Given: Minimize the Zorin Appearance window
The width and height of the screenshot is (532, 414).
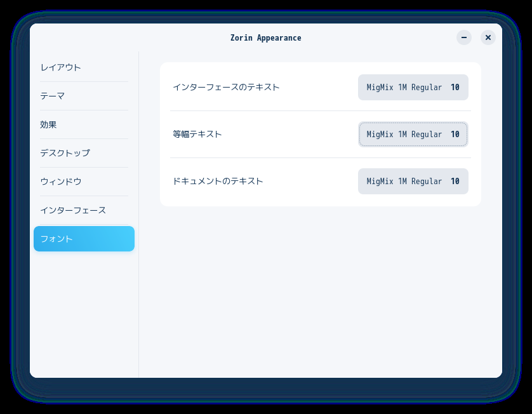Looking at the screenshot, I should (x=464, y=37).
